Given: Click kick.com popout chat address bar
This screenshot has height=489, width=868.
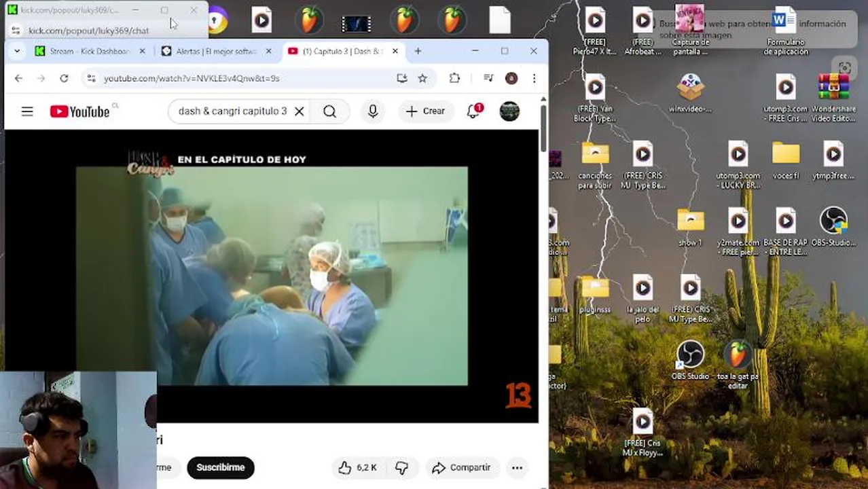Looking at the screenshot, I should coord(88,31).
